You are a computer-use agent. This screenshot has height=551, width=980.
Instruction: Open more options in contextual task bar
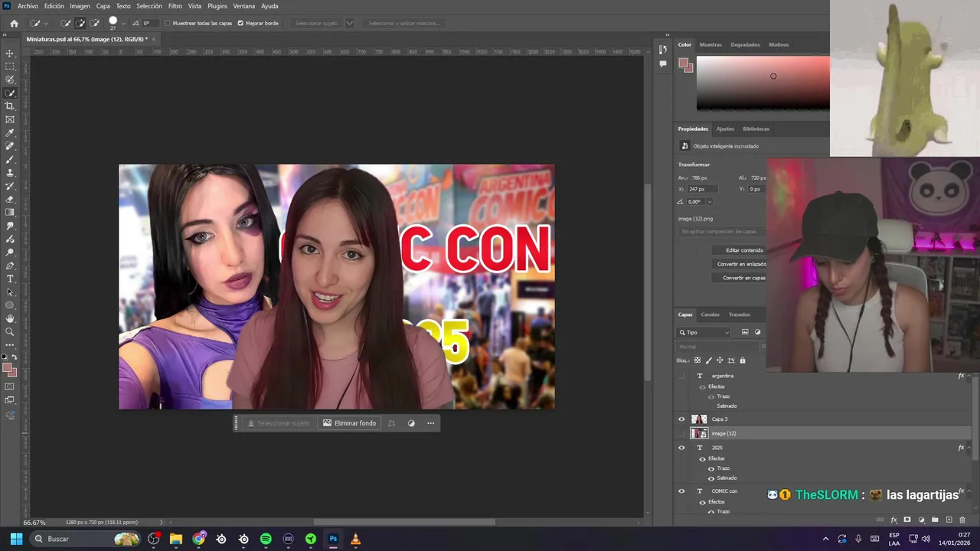point(430,423)
